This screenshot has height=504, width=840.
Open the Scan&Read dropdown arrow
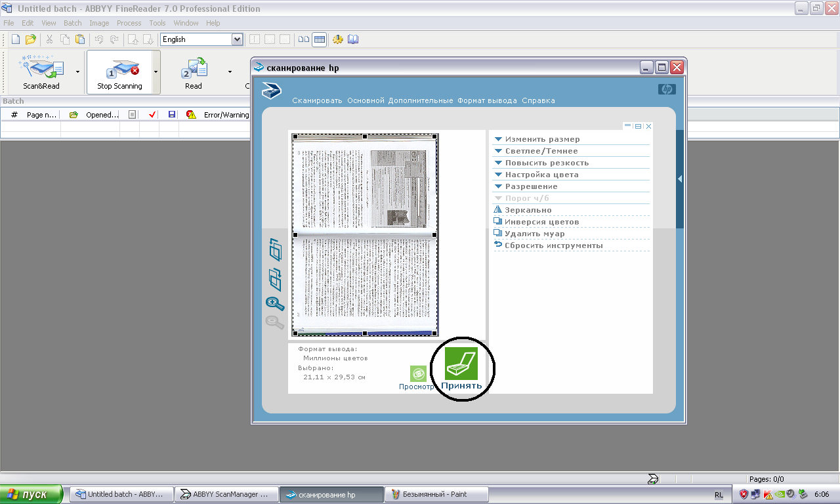(x=77, y=72)
